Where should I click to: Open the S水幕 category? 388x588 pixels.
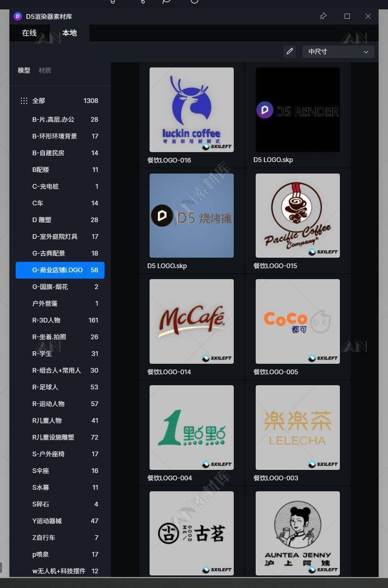tap(60, 488)
